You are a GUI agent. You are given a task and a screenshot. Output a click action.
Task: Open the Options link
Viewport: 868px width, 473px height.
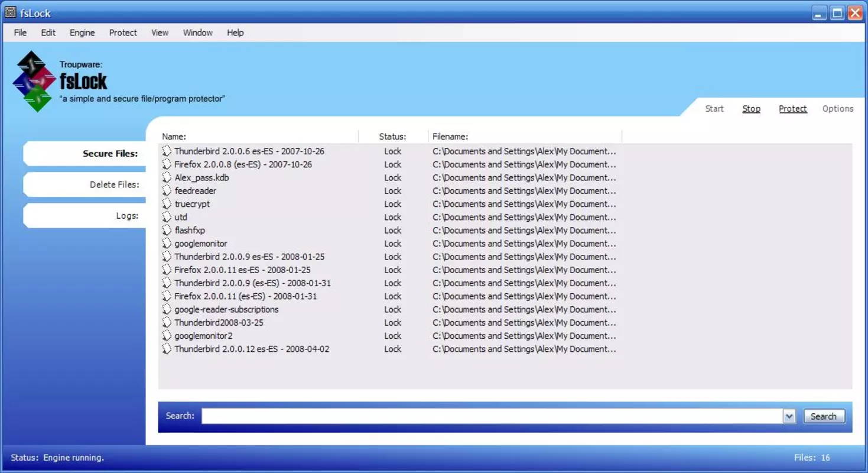[838, 109]
